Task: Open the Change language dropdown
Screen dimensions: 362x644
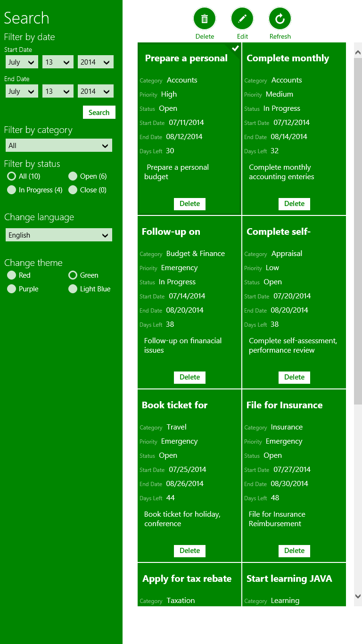Action: pos(59,235)
